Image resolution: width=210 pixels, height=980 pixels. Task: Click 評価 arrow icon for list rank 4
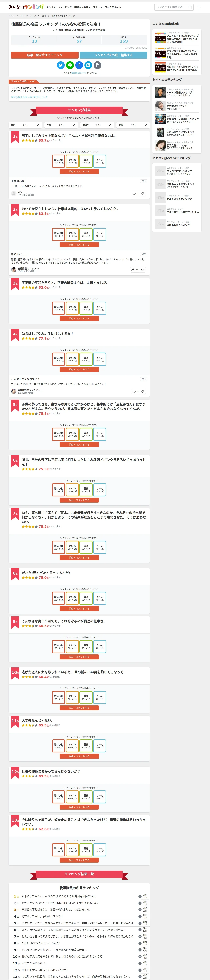coord(140,916)
